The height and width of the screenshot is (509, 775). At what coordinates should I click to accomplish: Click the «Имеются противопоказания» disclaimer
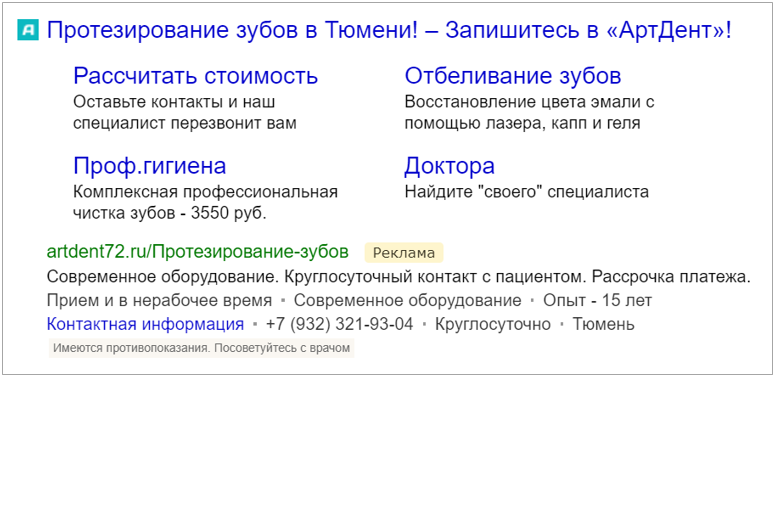[x=202, y=348]
